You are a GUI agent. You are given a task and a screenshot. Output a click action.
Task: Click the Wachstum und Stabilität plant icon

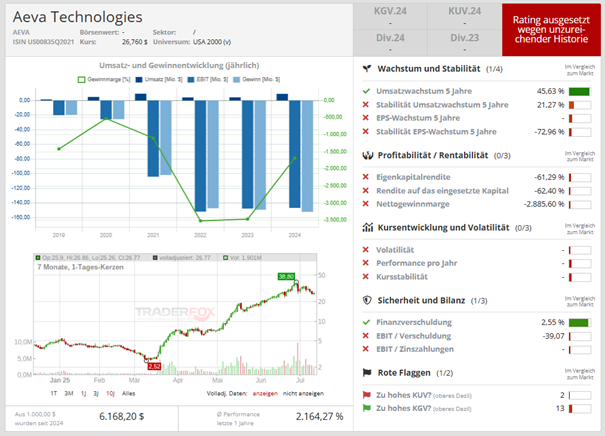(367, 69)
